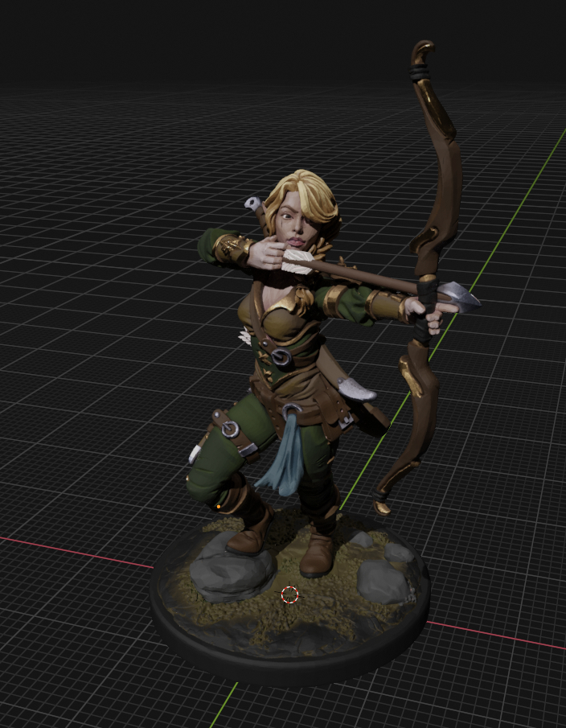Click the red-white 3D cursor on the base
The width and height of the screenshot is (566, 728).
tap(290, 594)
